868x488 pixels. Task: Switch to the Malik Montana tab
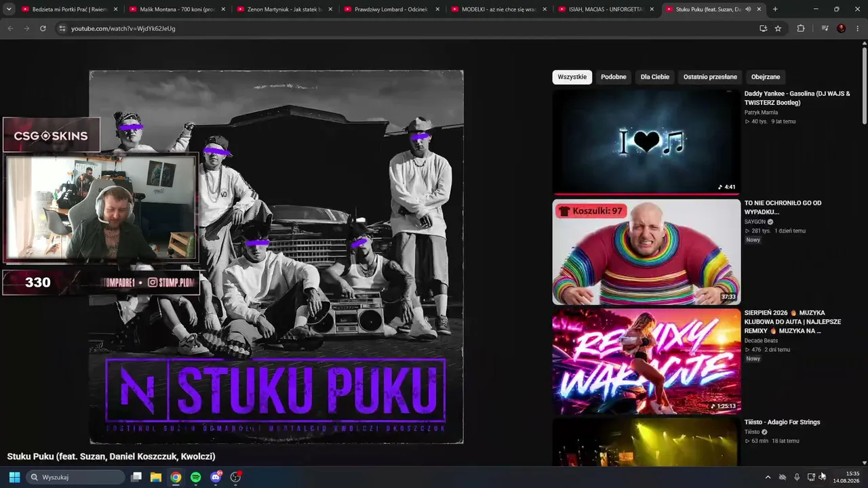(x=177, y=9)
